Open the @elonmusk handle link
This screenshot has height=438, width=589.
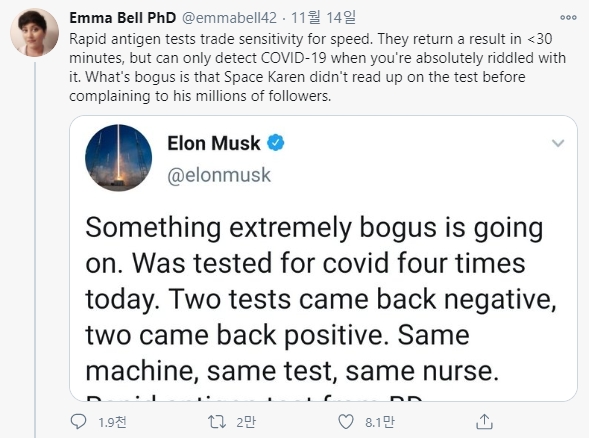(219, 175)
